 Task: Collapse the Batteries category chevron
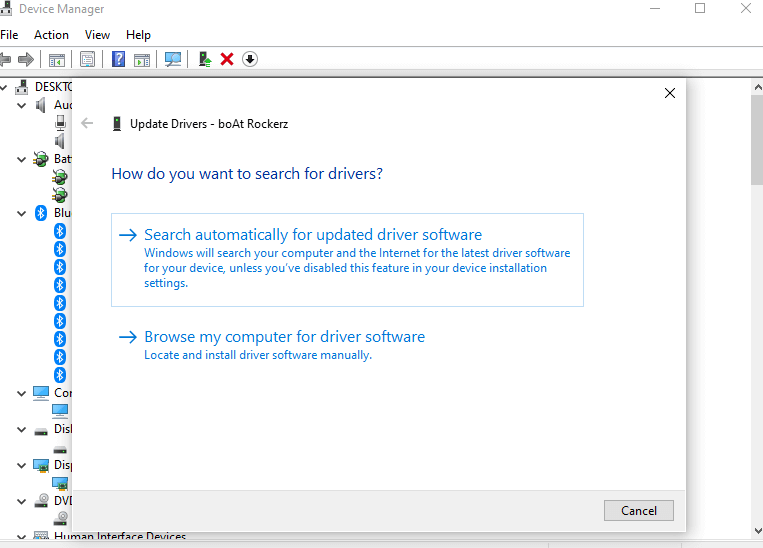21,160
